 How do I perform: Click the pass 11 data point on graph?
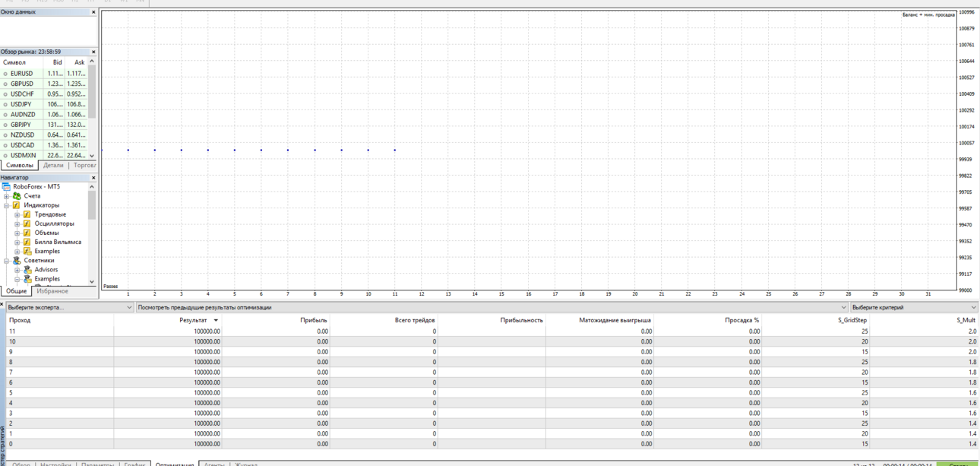[395, 150]
